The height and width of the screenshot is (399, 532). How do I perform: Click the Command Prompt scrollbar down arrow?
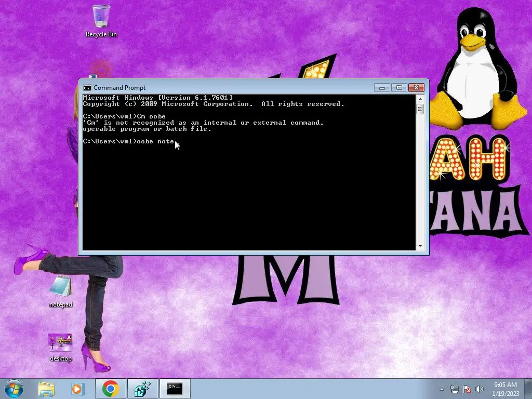[420, 246]
